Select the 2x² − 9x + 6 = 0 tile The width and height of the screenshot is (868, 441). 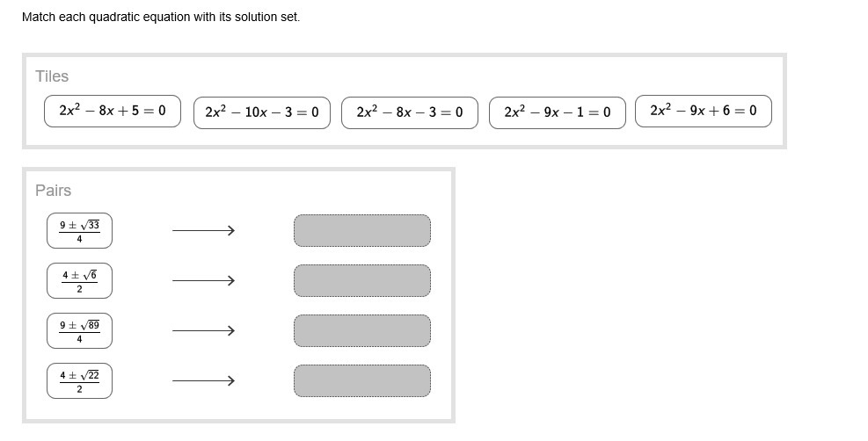pyautogui.click(x=704, y=111)
